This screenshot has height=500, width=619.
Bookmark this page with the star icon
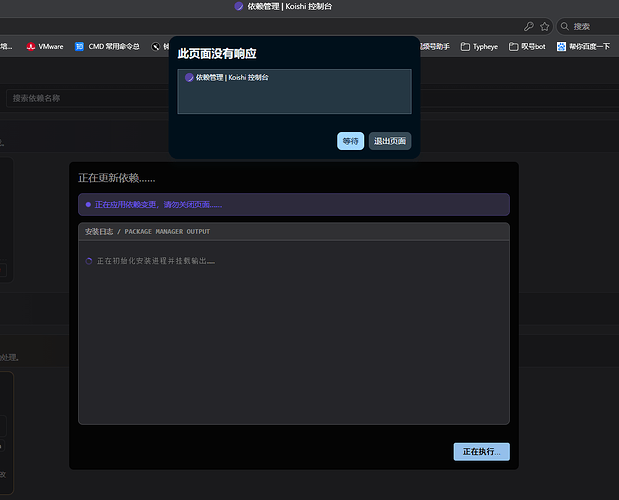click(x=545, y=26)
